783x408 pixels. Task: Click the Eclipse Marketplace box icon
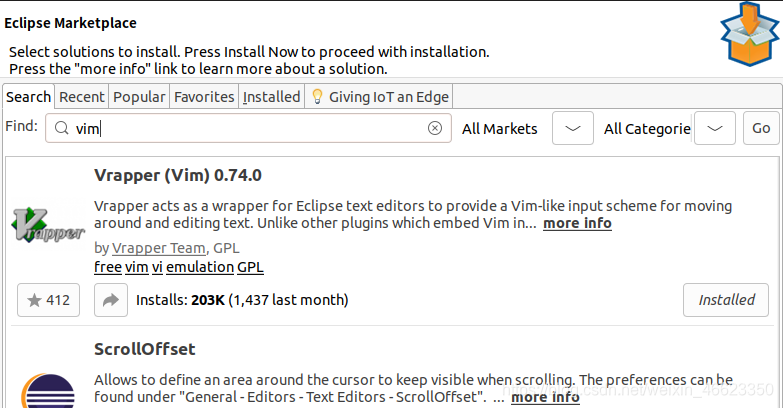pos(749,34)
